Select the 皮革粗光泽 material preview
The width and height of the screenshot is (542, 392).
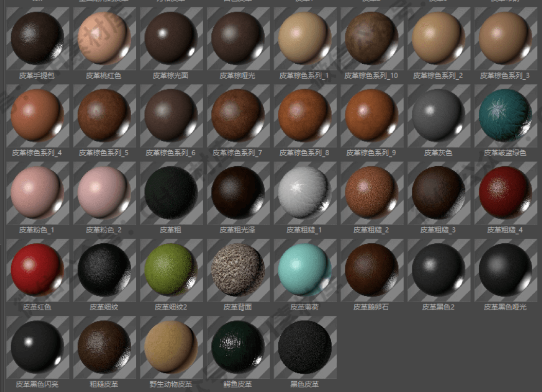click(x=238, y=193)
